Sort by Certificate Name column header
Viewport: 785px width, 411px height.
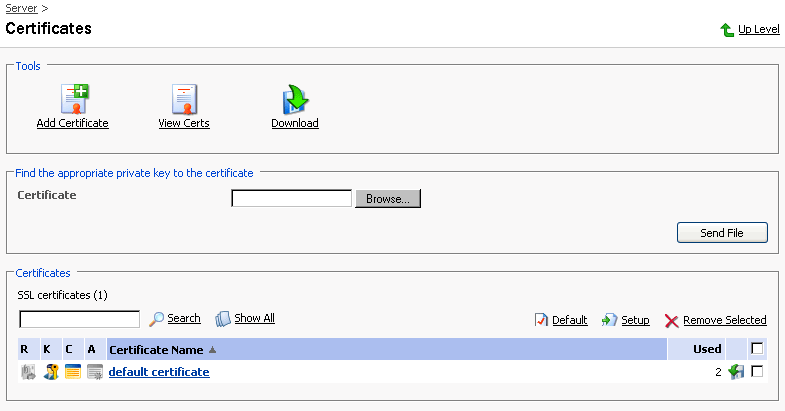point(156,350)
